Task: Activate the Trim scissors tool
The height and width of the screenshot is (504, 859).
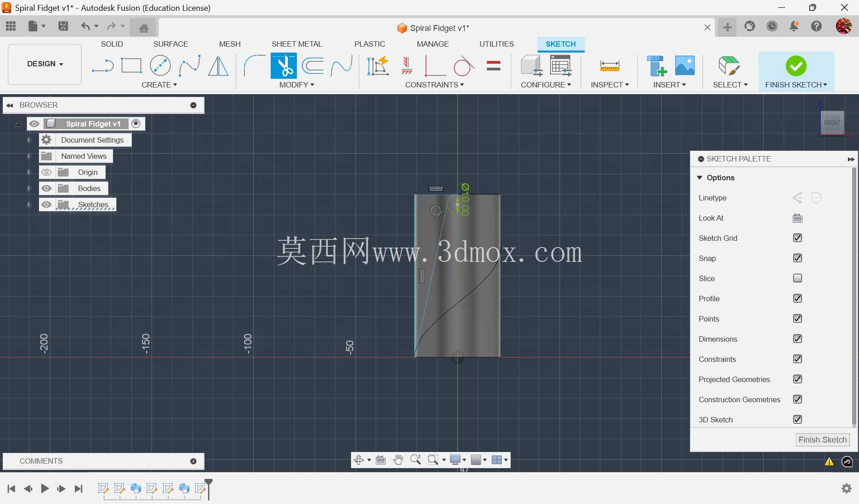Action: (x=283, y=66)
